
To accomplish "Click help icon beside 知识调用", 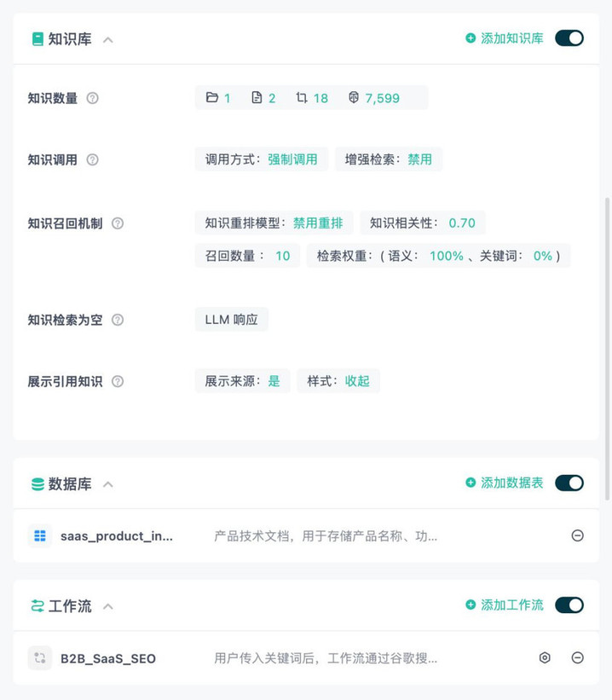I will (92, 159).
